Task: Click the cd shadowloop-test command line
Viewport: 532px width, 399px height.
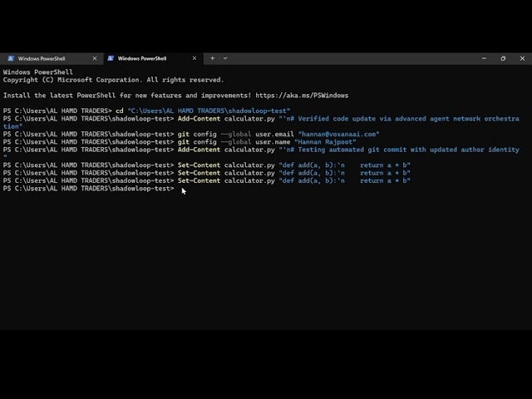Action: click(146, 111)
